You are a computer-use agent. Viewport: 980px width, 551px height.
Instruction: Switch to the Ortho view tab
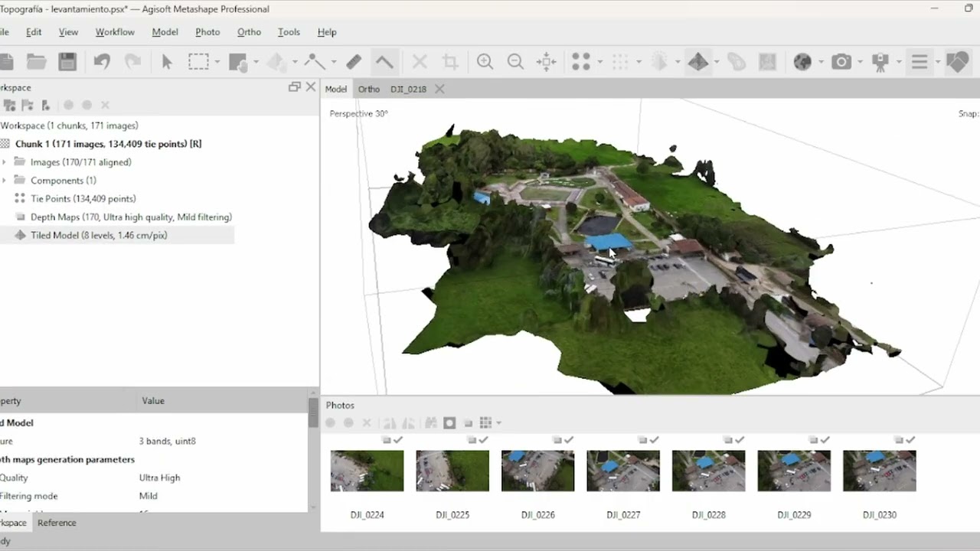pyautogui.click(x=369, y=89)
